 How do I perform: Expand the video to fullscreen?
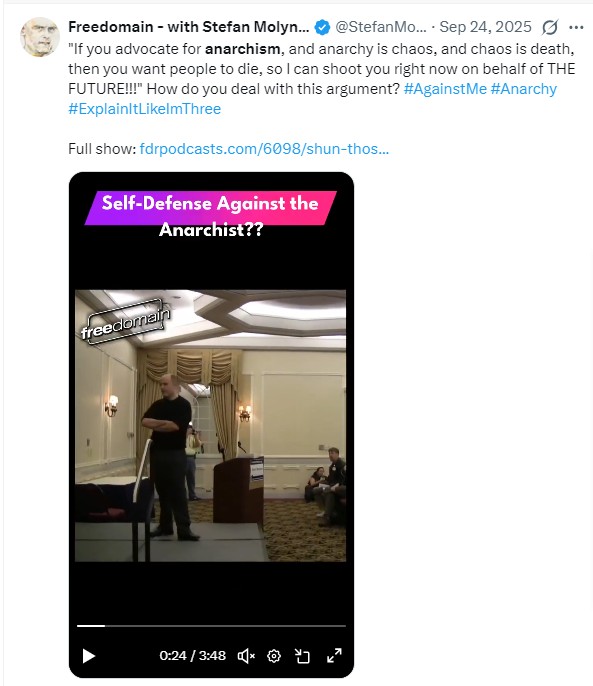334,656
